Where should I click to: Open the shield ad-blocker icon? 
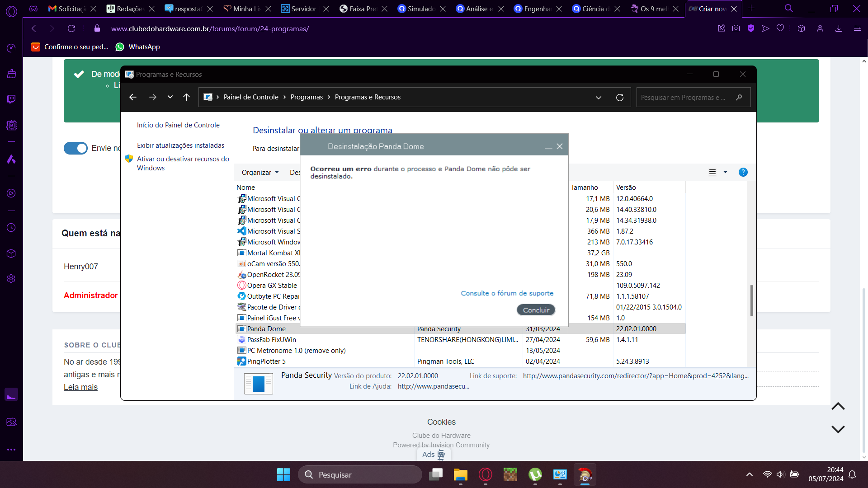tap(751, 28)
